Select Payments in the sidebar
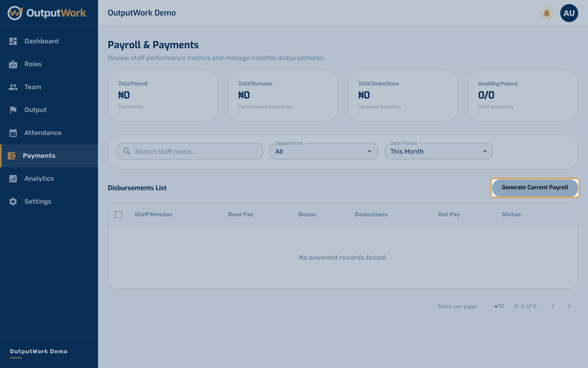The height and width of the screenshot is (368, 588). (x=49, y=156)
